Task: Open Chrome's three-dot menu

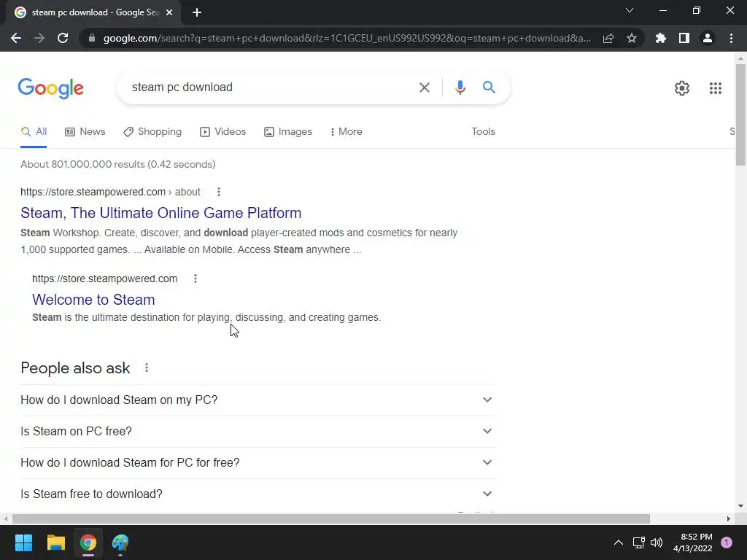Action: click(731, 38)
